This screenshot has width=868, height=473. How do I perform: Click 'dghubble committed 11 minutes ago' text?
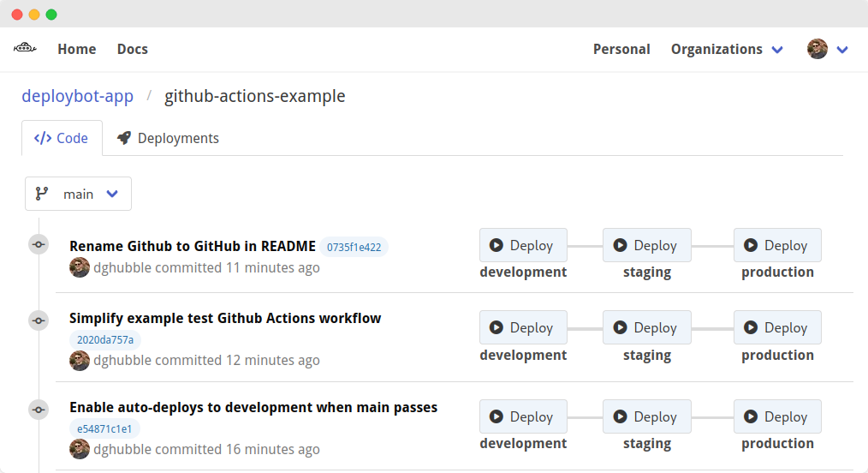(206, 268)
